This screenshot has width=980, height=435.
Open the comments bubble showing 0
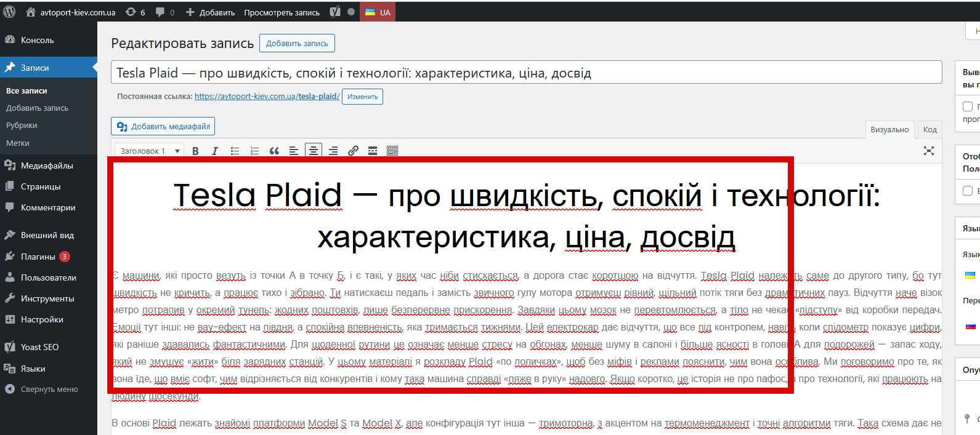coord(165,12)
